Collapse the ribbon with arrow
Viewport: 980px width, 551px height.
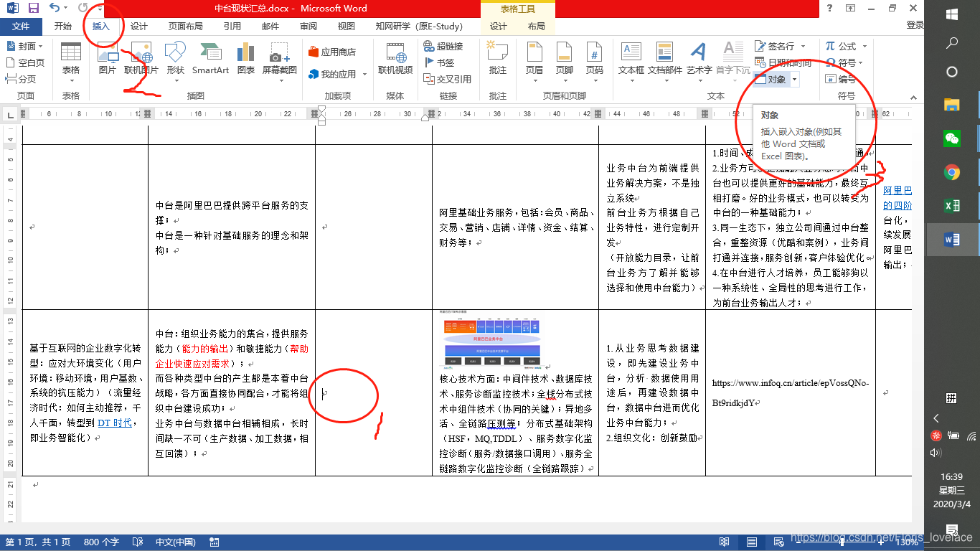click(913, 97)
